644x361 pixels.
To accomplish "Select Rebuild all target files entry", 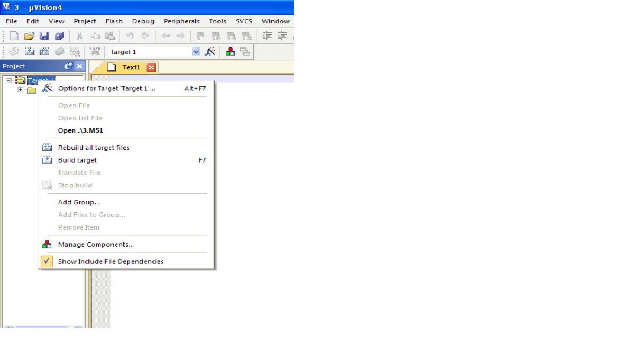I will (94, 148).
